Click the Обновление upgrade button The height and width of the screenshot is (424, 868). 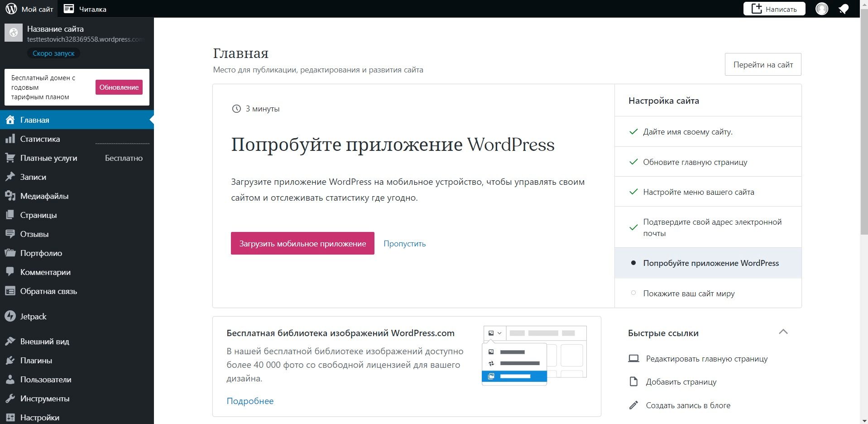(119, 87)
